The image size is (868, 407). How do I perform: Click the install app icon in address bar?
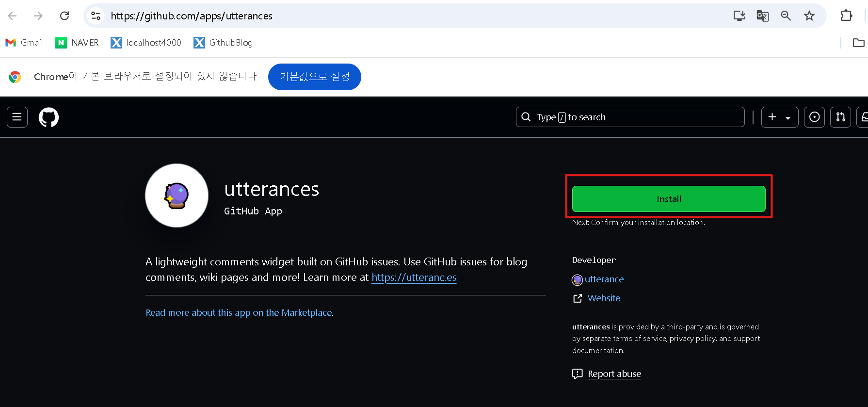click(x=739, y=16)
